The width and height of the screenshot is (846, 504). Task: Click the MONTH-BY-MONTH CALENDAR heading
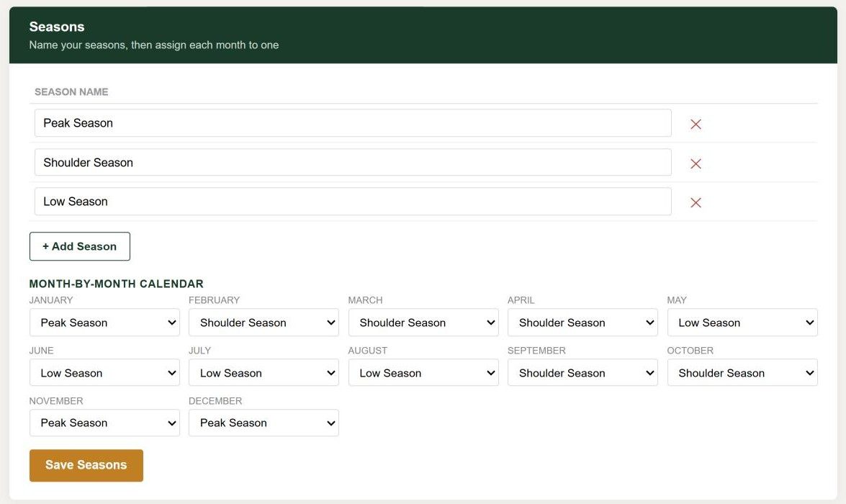click(x=117, y=284)
